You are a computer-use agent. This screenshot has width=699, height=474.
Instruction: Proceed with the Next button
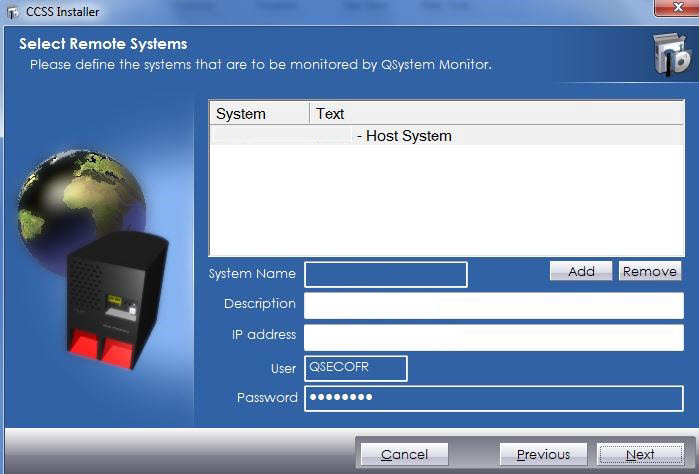[640, 455]
